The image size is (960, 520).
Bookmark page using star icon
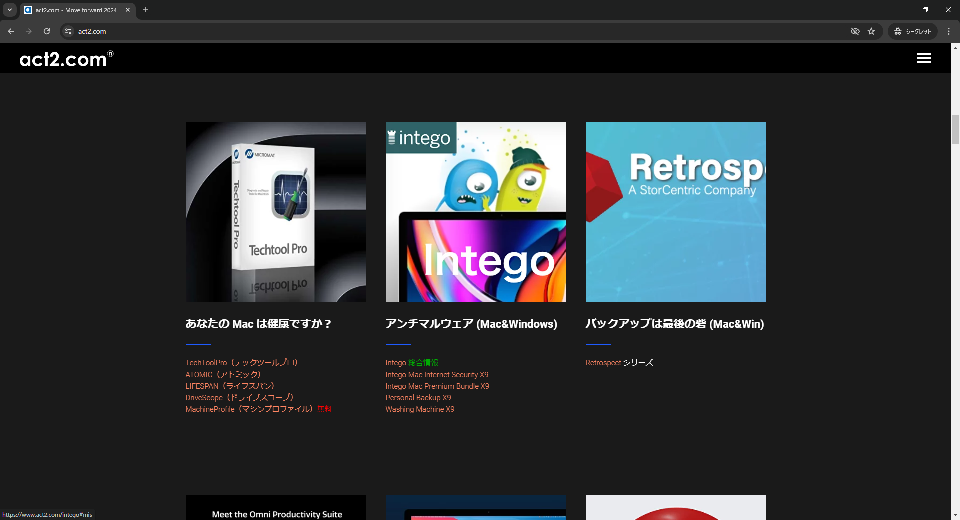coord(871,31)
